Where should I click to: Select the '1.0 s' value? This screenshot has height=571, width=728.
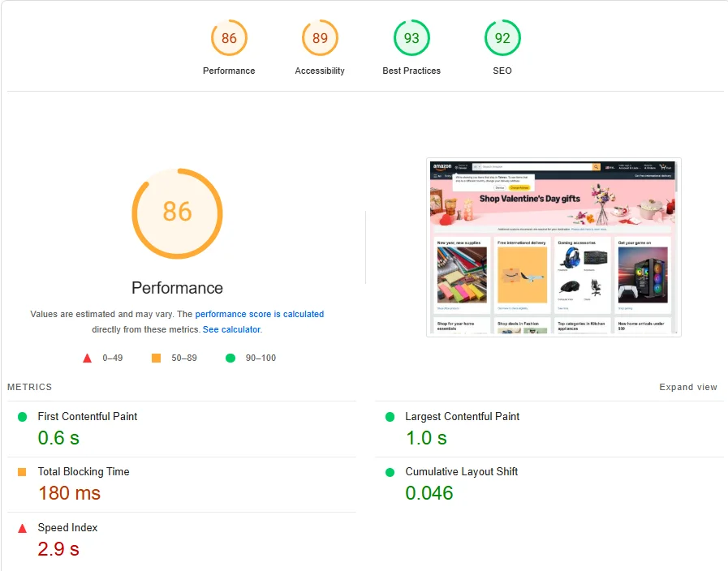(426, 438)
